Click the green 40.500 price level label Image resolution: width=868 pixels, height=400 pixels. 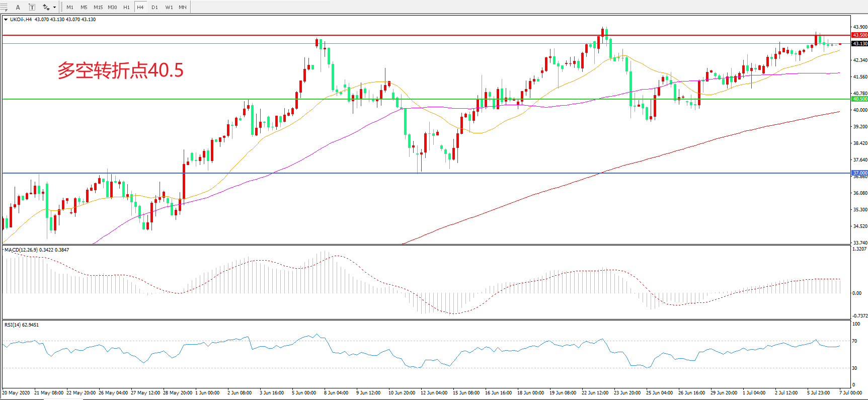pos(859,99)
